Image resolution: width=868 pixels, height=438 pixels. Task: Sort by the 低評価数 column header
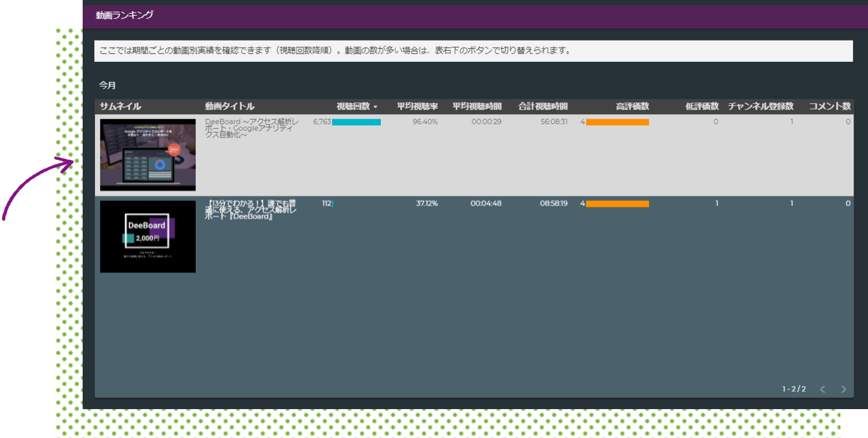(701, 107)
